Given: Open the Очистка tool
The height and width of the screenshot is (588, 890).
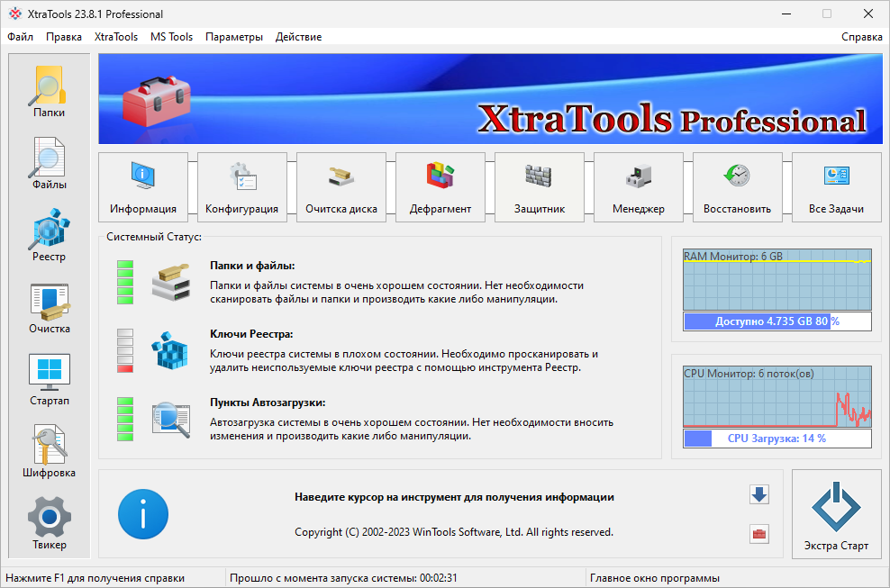Looking at the screenshot, I should 49,306.
